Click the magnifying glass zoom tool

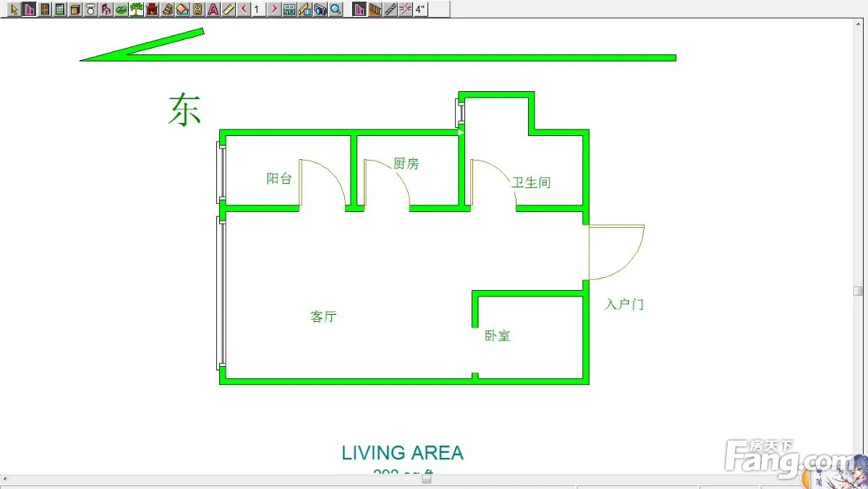336,9
